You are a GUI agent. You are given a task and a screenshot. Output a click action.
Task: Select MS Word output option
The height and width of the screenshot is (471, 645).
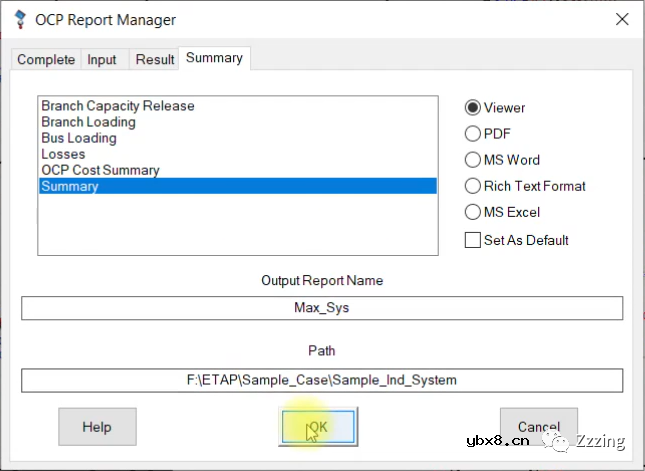473,160
